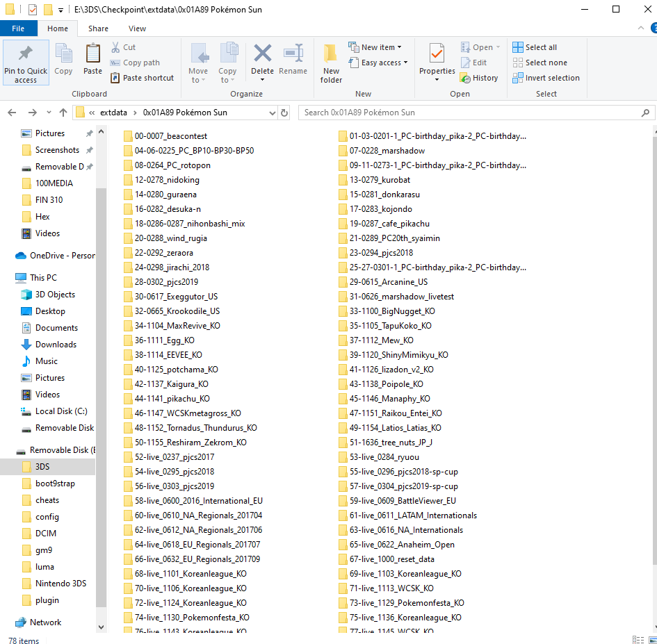Screen dimensions: 657x644
Task: Click the Pin to Quick access icon
Action: (26, 63)
